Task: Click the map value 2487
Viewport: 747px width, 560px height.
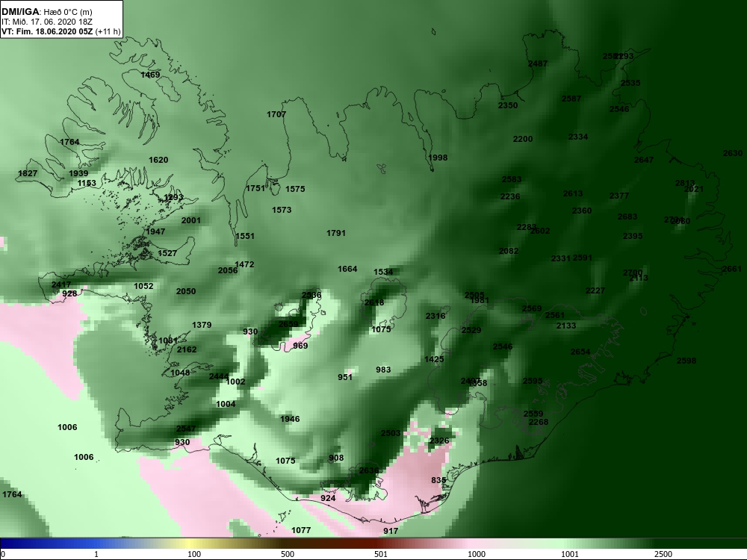Action: coord(538,63)
